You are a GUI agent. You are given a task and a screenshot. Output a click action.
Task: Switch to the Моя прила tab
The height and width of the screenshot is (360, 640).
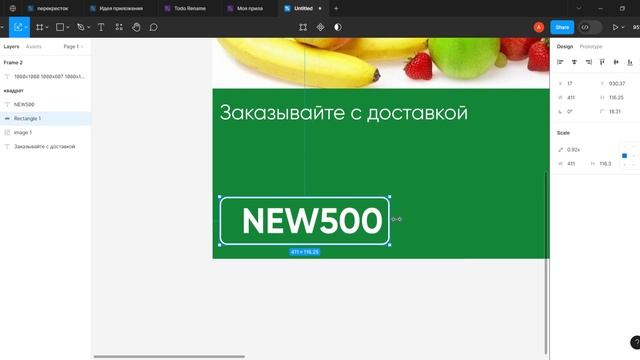tap(250, 8)
